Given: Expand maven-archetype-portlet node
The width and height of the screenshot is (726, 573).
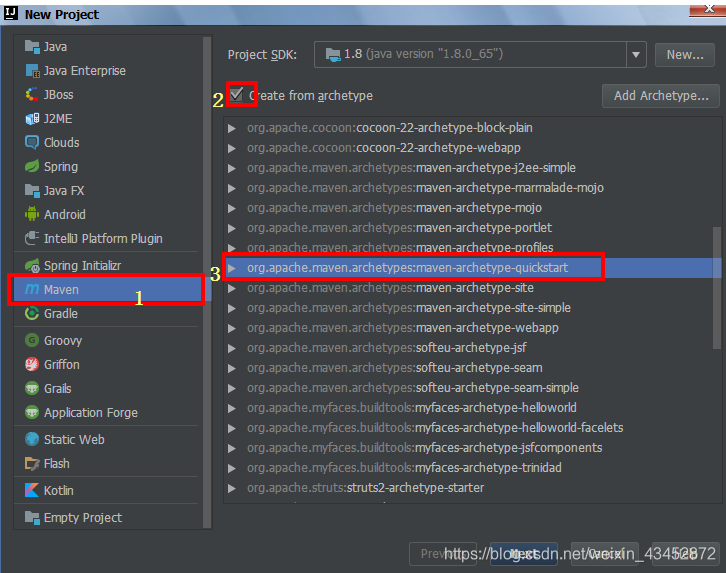Looking at the screenshot, I should coord(232,228).
